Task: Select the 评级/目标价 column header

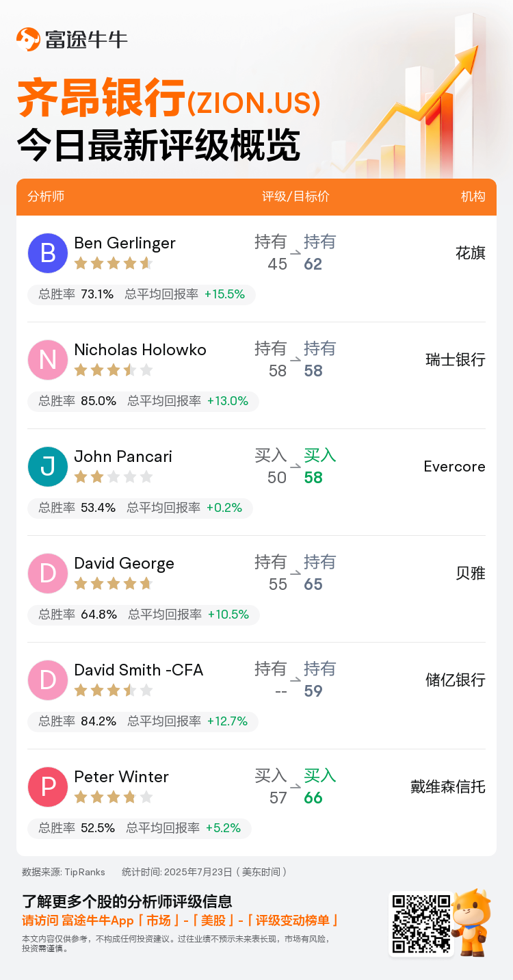Action: pyautogui.click(x=295, y=196)
